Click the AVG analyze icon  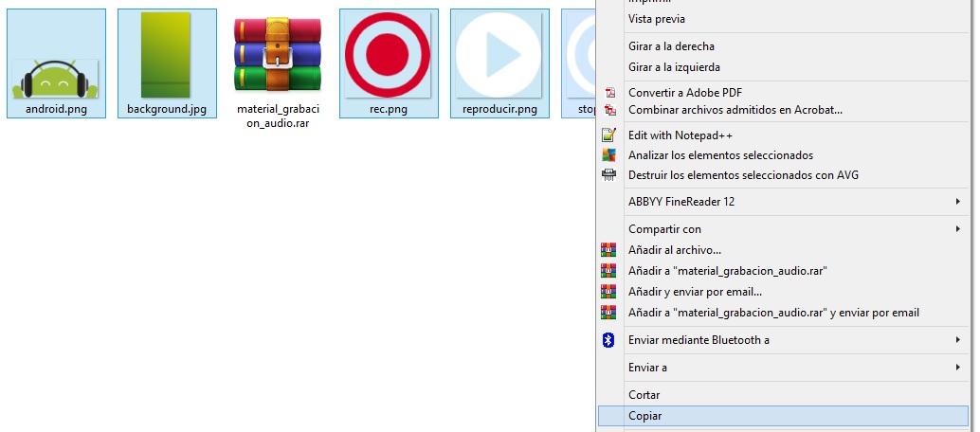(x=609, y=155)
